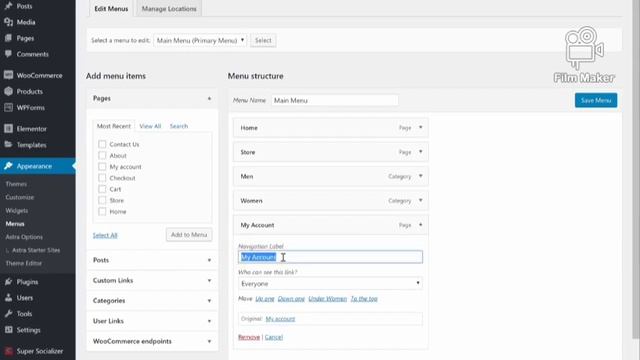The image size is (640, 360).
Task: Select the View All pages tab
Action: [x=150, y=126]
